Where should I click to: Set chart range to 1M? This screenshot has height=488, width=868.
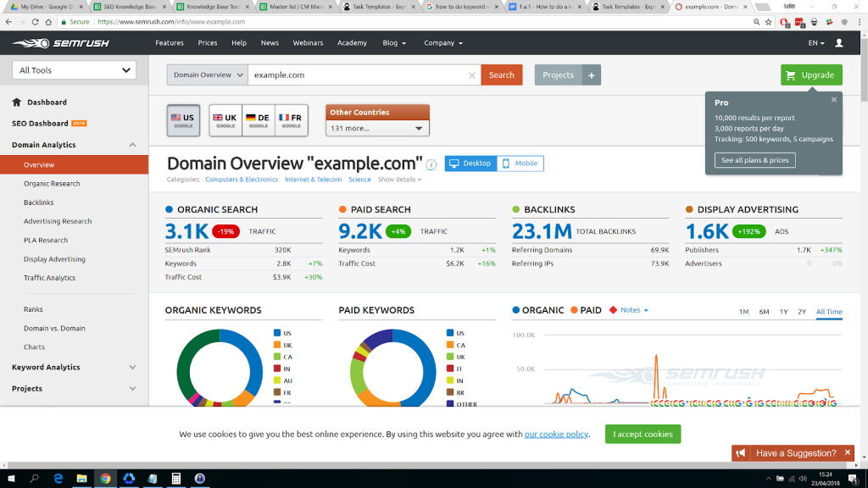[x=744, y=312]
